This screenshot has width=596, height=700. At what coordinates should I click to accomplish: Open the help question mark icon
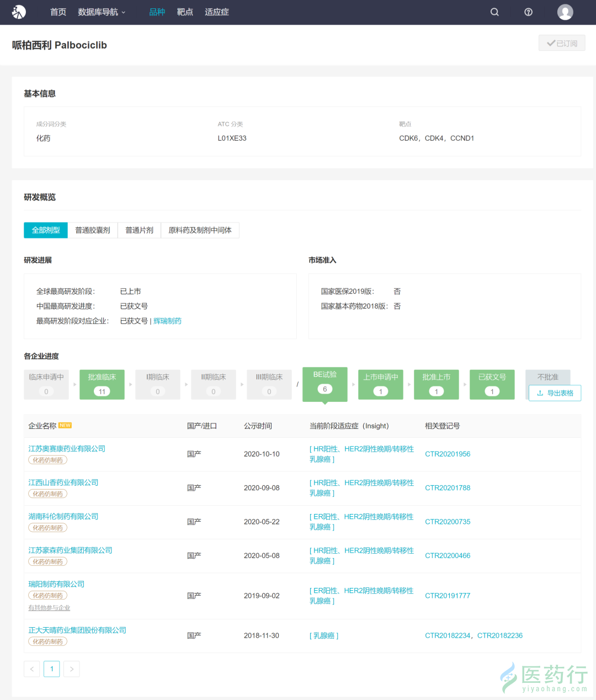(528, 12)
